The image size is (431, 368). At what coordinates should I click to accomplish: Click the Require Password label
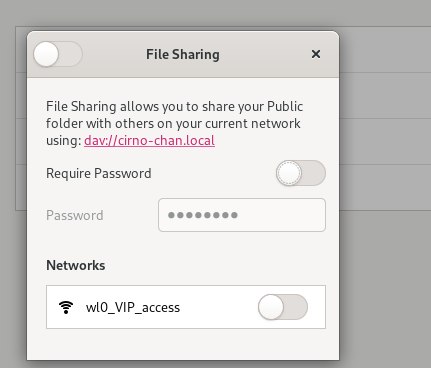point(99,173)
